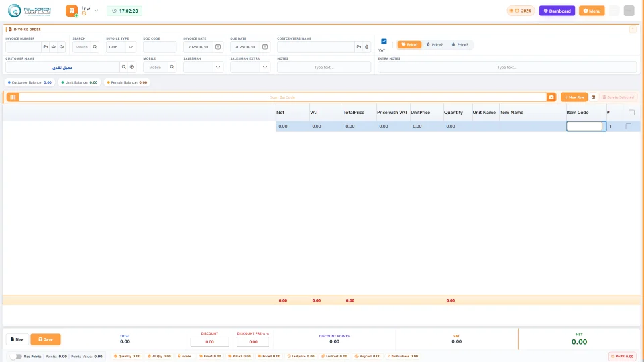Focus the Notes text field
Screen dimensions: 644x362
tap(324, 67)
